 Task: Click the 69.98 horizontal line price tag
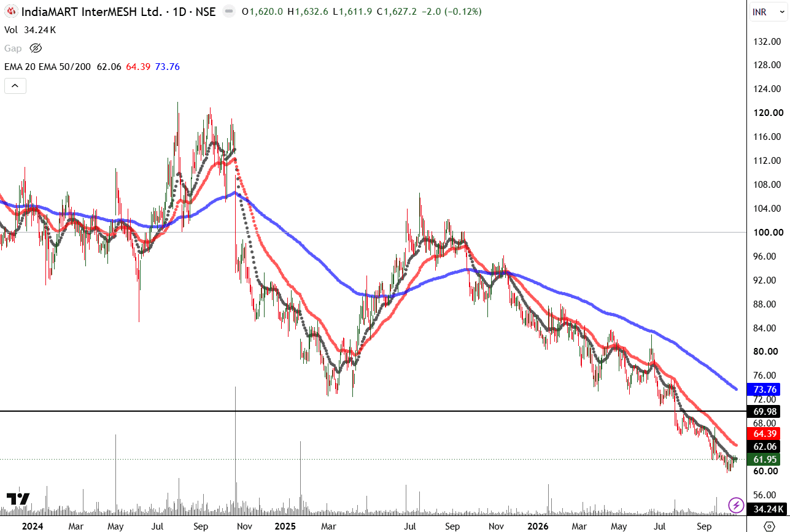(764, 411)
